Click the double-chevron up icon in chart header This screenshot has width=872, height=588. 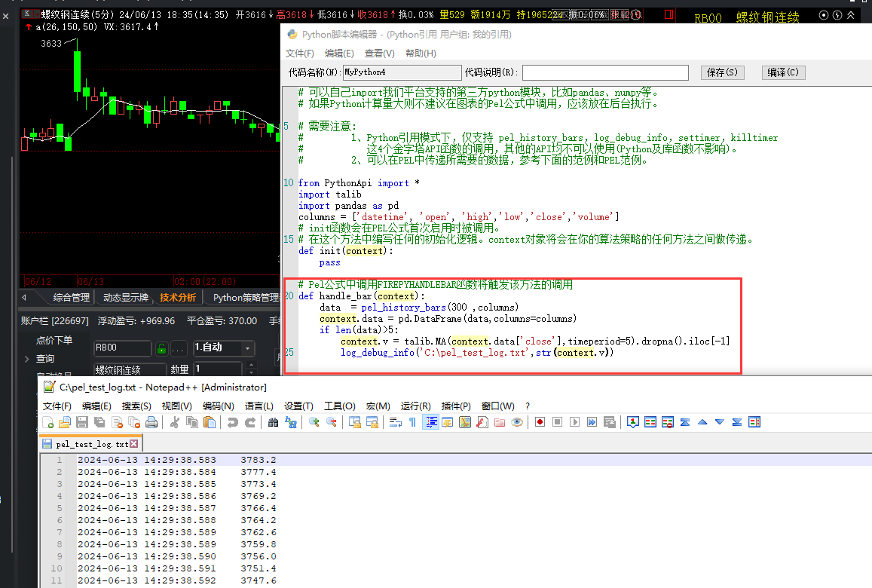click(x=851, y=15)
